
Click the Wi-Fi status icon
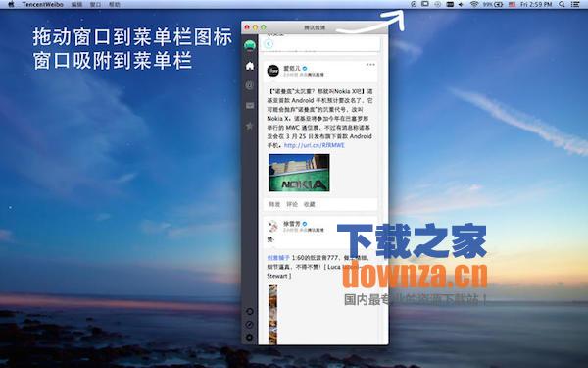tap(474, 4)
